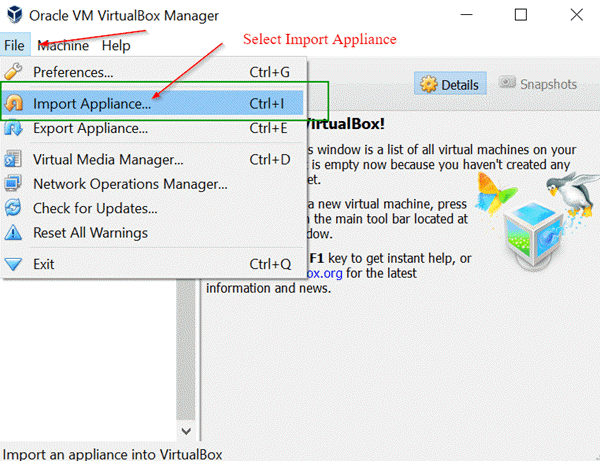This screenshot has height=461, width=600.
Task: Select Check for Updates entry
Action: (x=95, y=208)
